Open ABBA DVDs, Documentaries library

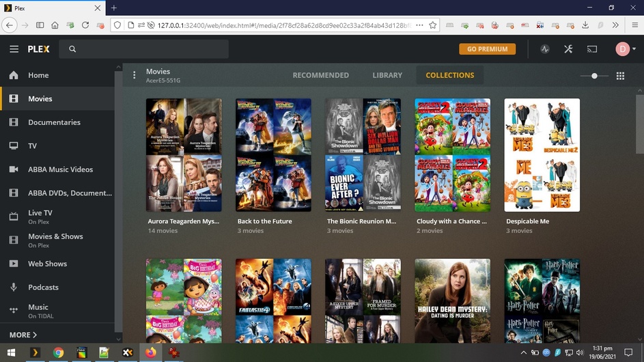pyautogui.click(x=57, y=193)
